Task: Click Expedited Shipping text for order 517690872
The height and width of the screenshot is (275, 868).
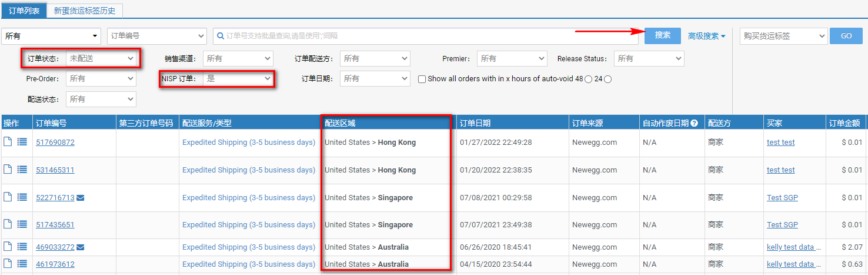Action: (249, 143)
